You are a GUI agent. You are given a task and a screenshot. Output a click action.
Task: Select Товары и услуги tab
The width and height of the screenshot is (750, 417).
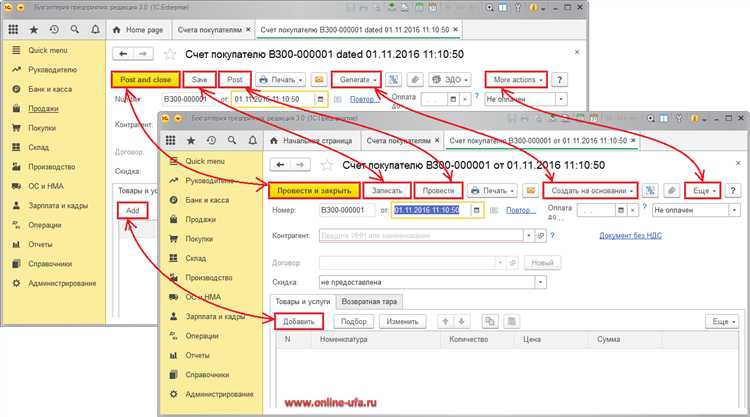pos(303,301)
